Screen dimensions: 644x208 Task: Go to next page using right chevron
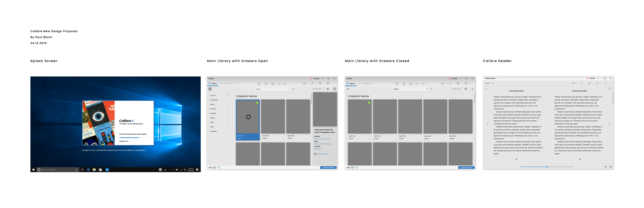(x=609, y=124)
